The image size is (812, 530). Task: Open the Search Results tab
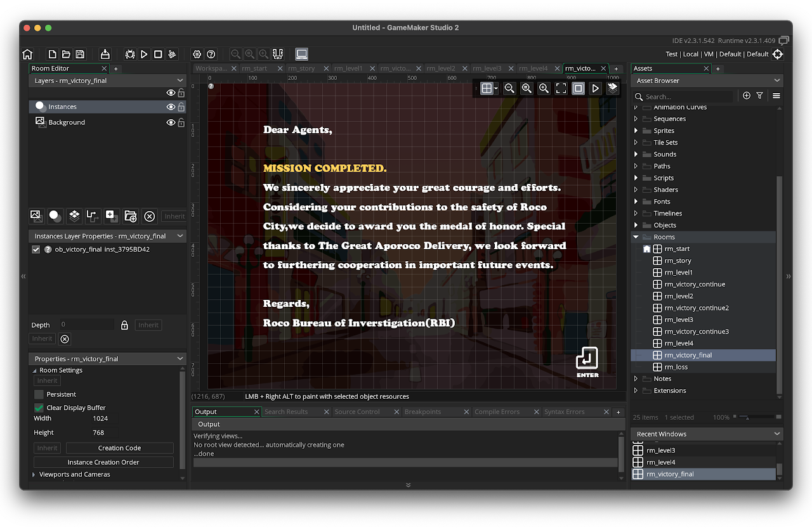(x=286, y=412)
